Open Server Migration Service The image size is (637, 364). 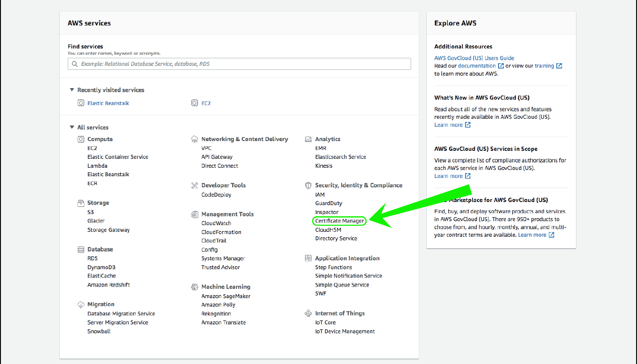[x=118, y=323]
